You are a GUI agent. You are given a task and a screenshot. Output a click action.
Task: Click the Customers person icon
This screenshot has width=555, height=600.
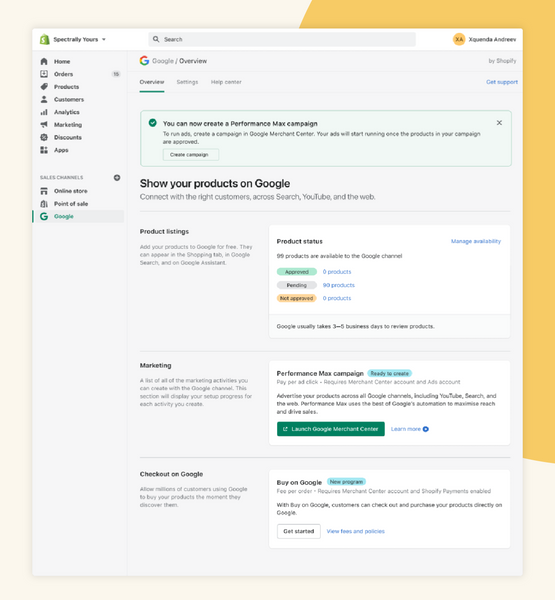[44, 99]
